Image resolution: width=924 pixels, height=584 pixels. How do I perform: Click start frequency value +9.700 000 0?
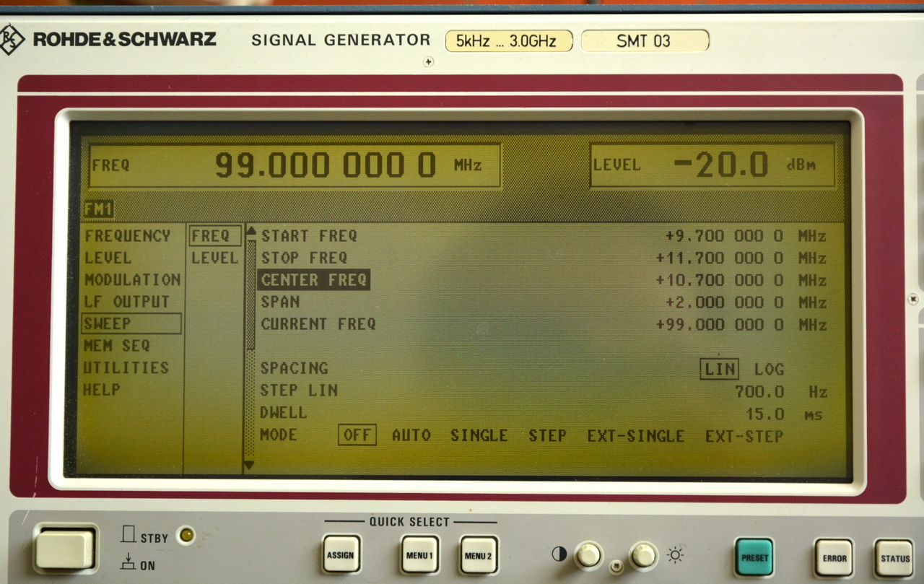click(724, 236)
